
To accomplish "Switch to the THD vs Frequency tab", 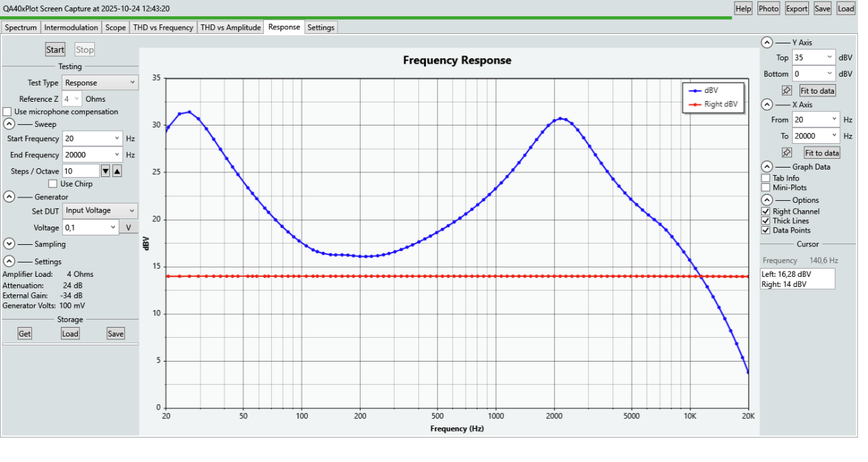I will (x=163, y=28).
